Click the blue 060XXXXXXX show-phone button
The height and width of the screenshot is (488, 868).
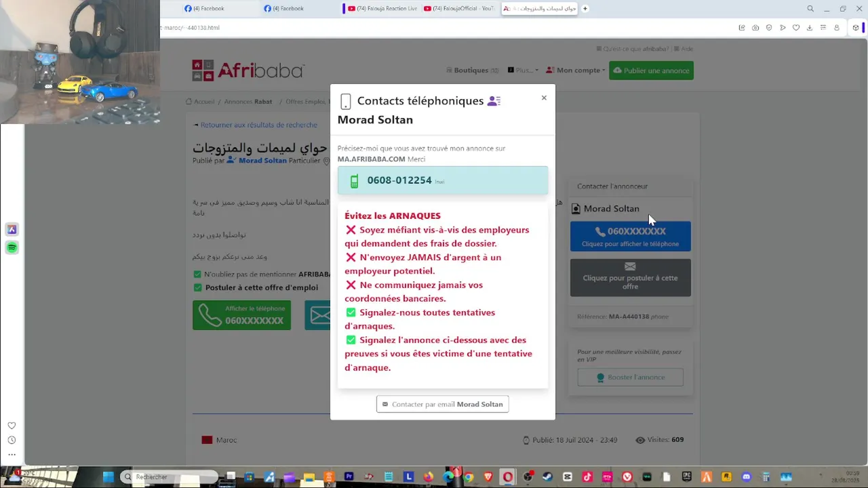[x=631, y=236]
